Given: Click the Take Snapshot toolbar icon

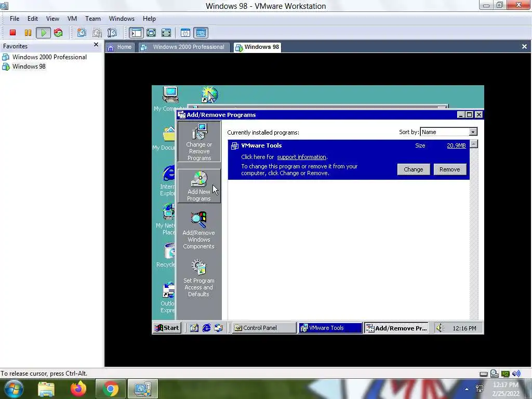Looking at the screenshot, I should (x=82, y=33).
